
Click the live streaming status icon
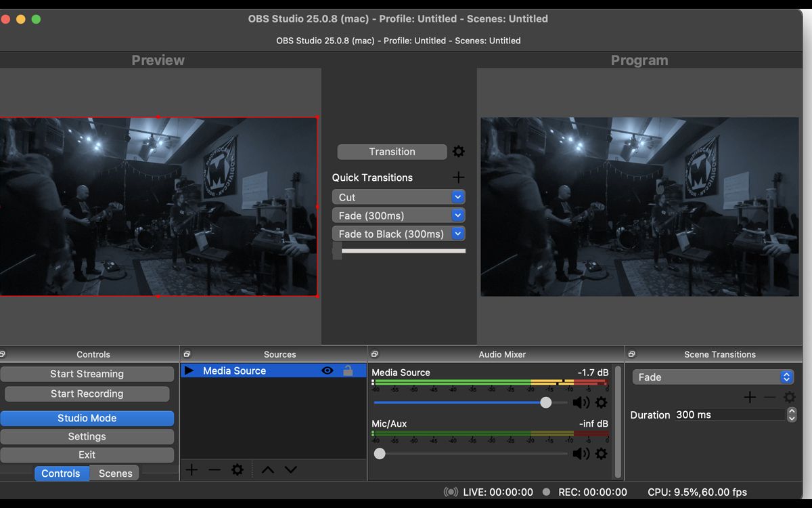tap(451, 492)
